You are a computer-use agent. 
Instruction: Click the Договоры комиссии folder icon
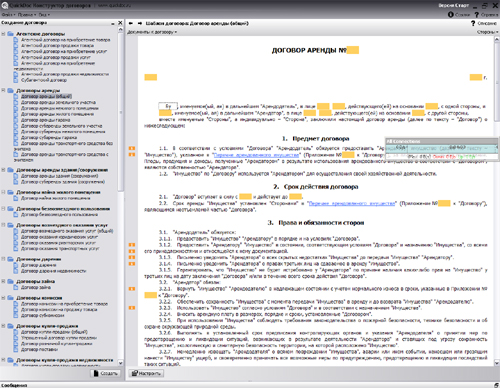click(x=10, y=298)
